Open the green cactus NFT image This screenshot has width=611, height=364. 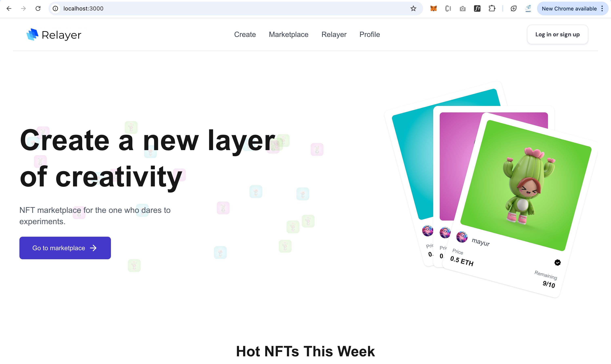click(x=526, y=185)
